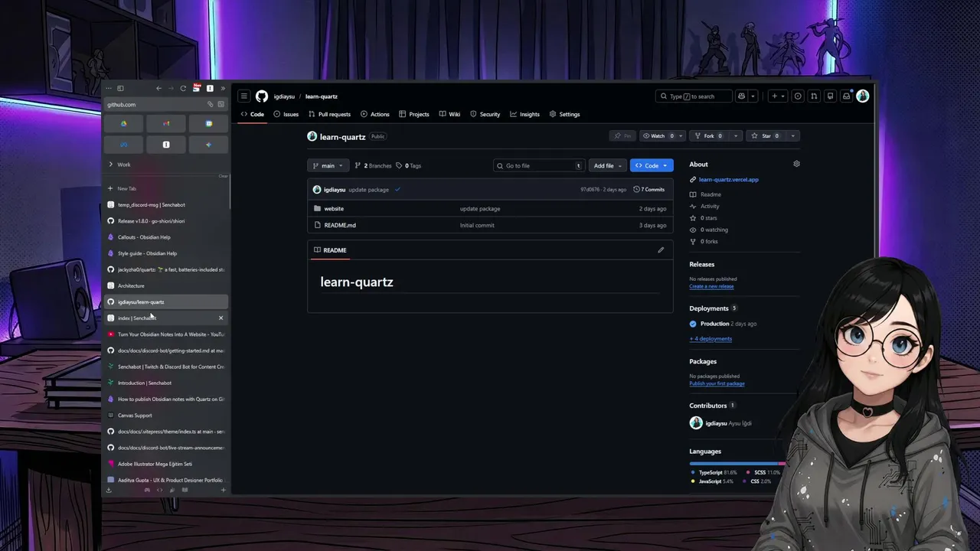Open the browser three-dots menu
The height and width of the screenshot is (551, 980).
pyautogui.click(x=109, y=89)
